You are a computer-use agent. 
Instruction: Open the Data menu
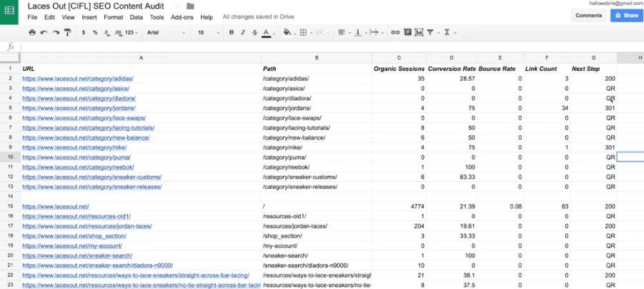click(137, 17)
